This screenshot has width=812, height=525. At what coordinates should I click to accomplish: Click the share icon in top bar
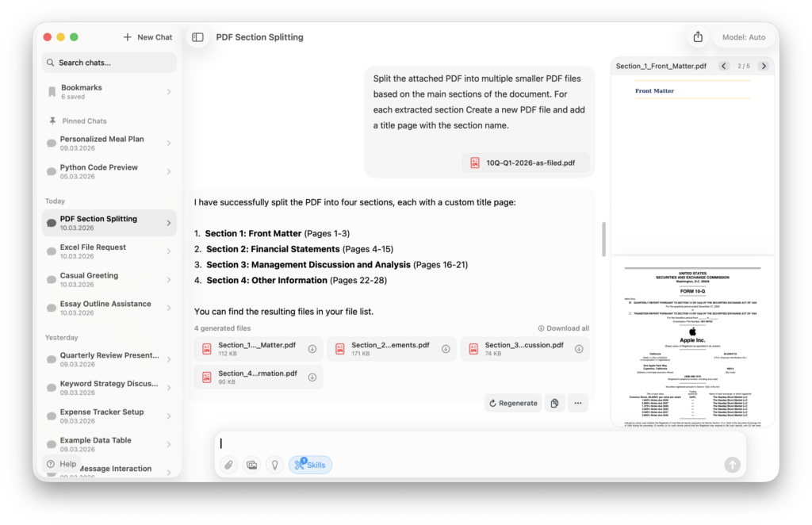tap(698, 37)
